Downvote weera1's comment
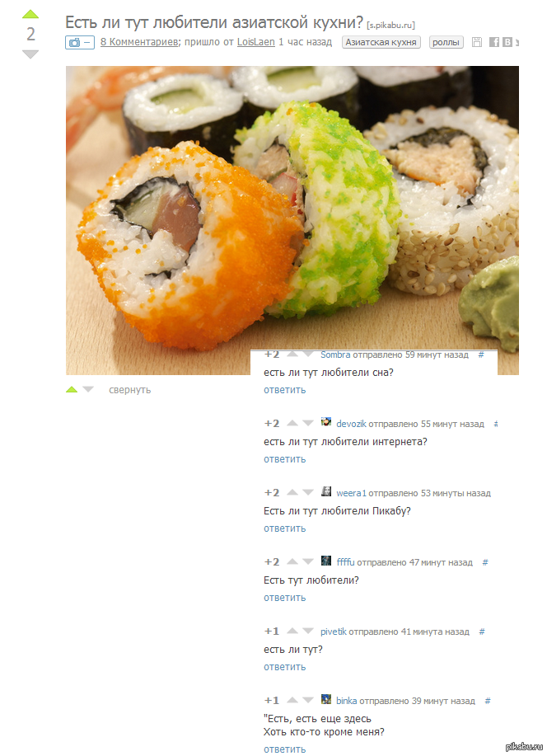547x756 pixels. pos(308,492)
